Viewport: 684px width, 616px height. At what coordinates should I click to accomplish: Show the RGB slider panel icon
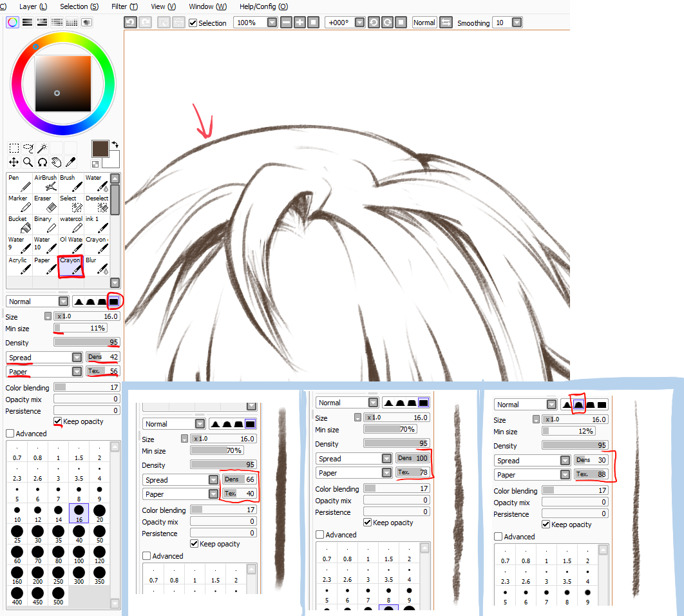tap(28, 23)
